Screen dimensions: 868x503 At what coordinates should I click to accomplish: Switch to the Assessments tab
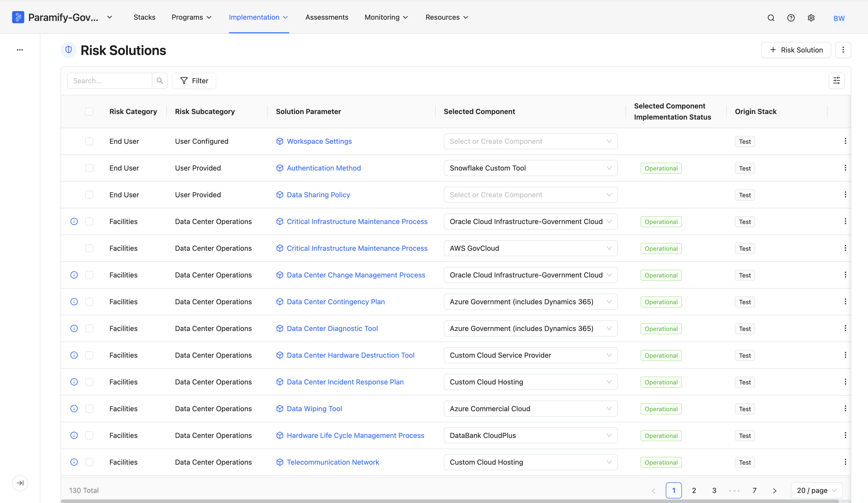coord(327,17)
